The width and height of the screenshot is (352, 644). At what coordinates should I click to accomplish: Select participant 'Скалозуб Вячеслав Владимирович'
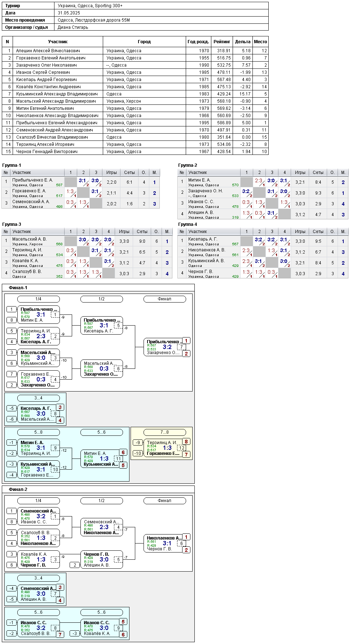pyautogui.click(x=52, y=137)
